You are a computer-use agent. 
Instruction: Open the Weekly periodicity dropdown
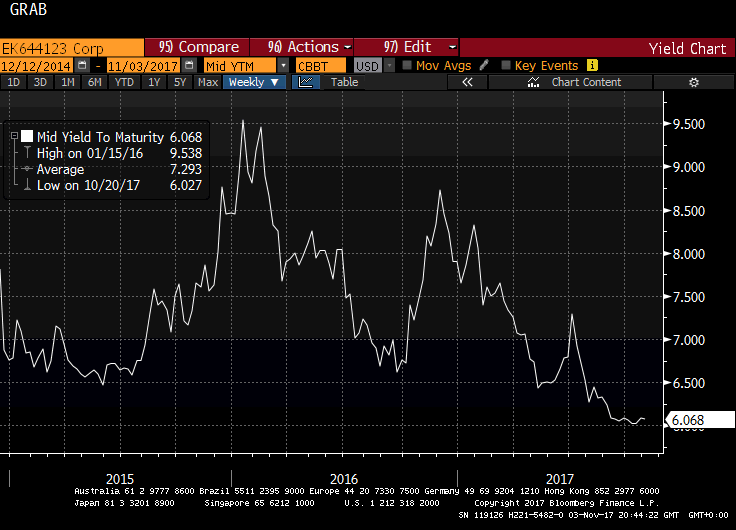point(254,82)
